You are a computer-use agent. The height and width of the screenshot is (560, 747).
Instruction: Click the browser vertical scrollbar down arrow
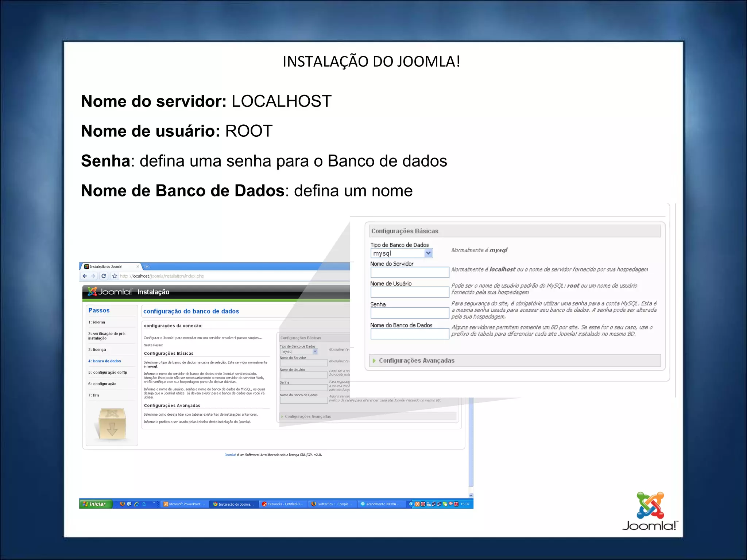471,495
